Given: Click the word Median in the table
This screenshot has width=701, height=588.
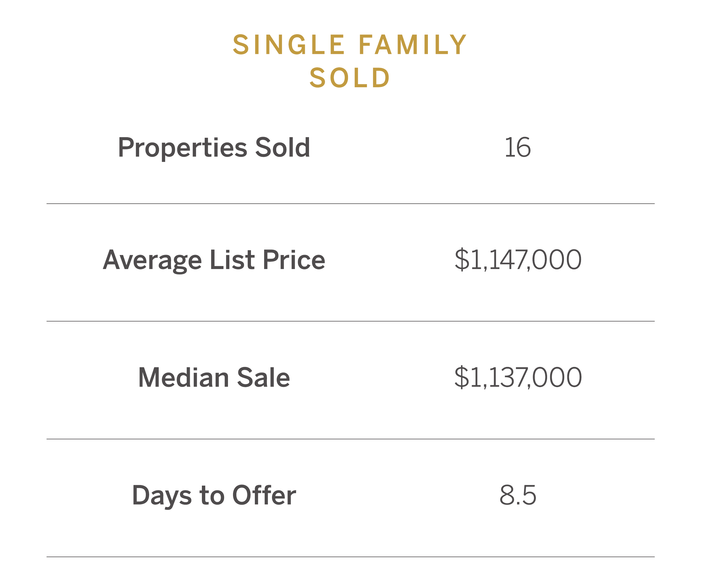Looking at the screenshot, I should [x=184, y=378].
